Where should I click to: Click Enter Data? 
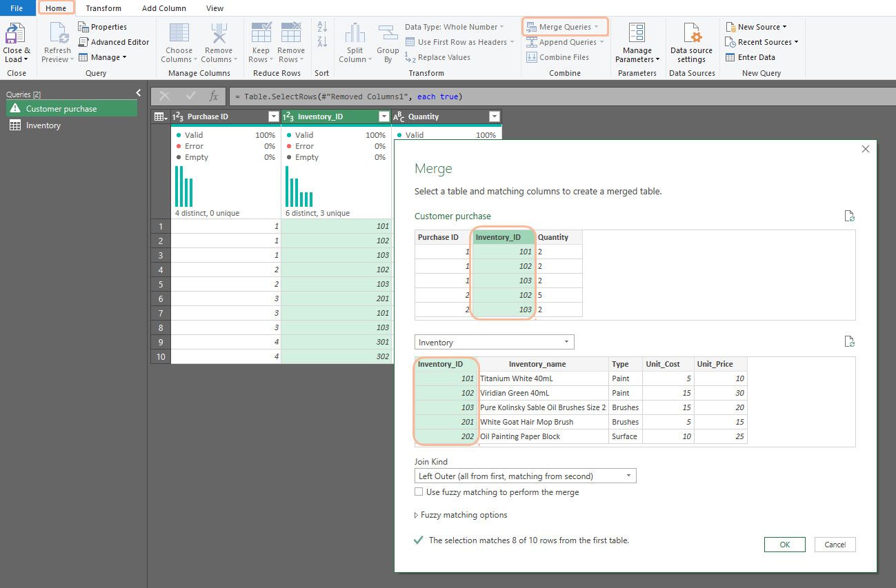(750, 57)
